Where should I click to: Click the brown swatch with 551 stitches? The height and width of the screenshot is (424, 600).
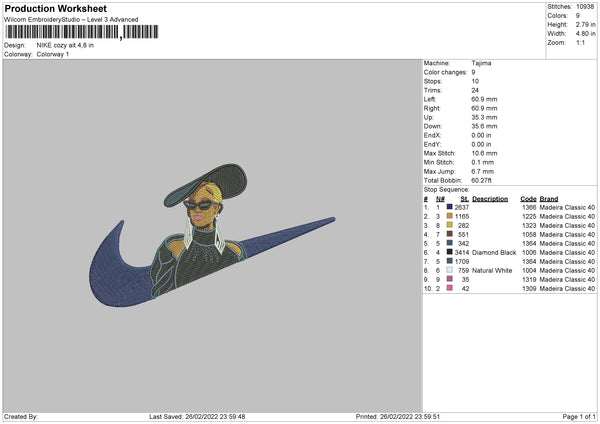[x=449, y=234]
